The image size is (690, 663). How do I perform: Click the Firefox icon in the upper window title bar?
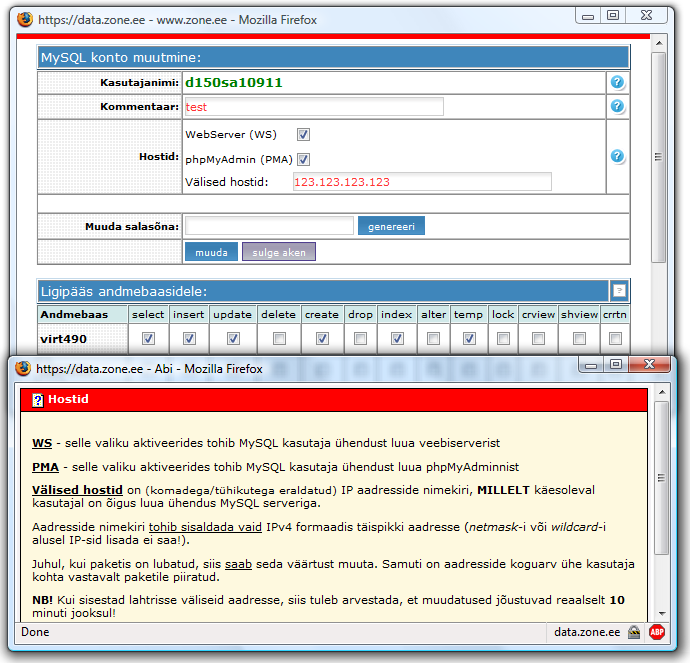(25, 19)
